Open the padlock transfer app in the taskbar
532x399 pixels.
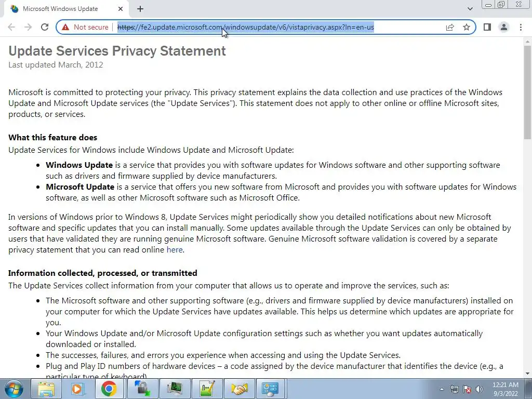(x=142, y=389)
